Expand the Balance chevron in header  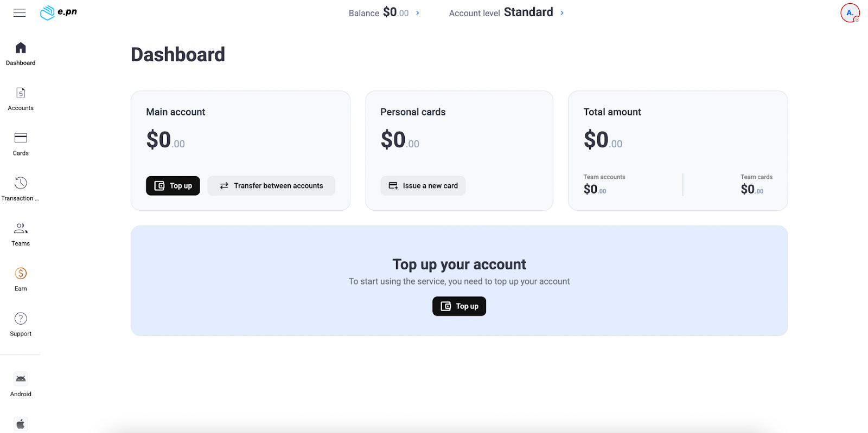[418, 13]
